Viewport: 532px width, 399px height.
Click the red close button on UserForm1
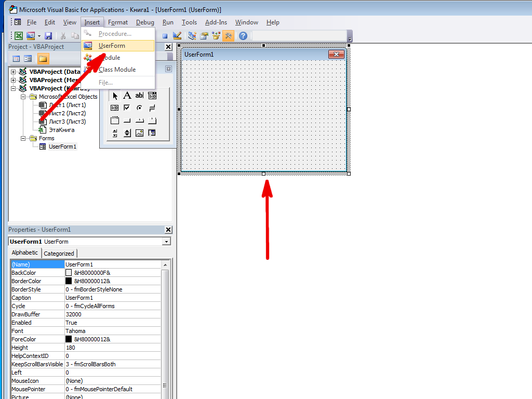tap(336, 54)
